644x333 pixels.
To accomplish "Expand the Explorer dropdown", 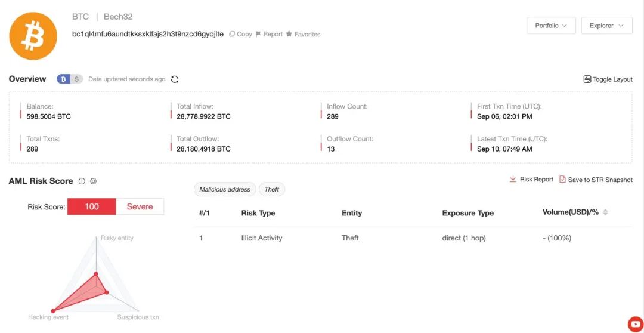I will click(606, 26).
